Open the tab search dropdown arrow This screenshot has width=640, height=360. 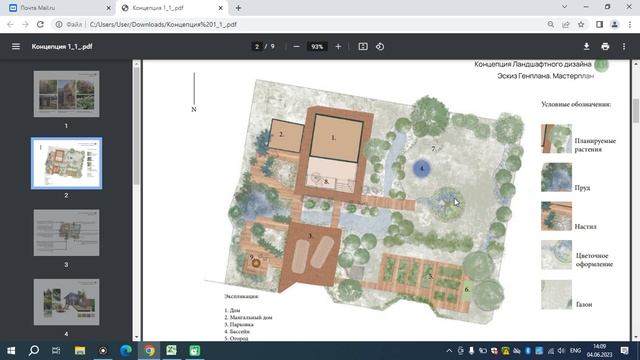[564, 7]
